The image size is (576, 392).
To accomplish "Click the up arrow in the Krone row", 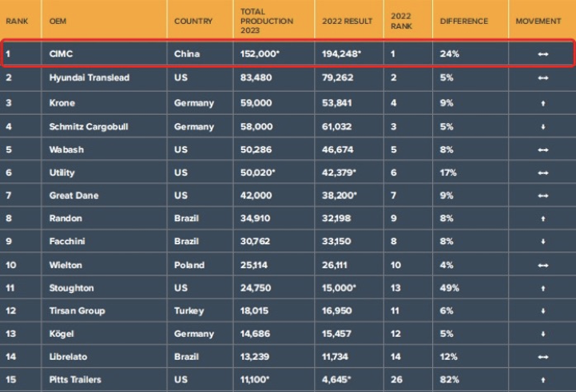I will point(542,103).
